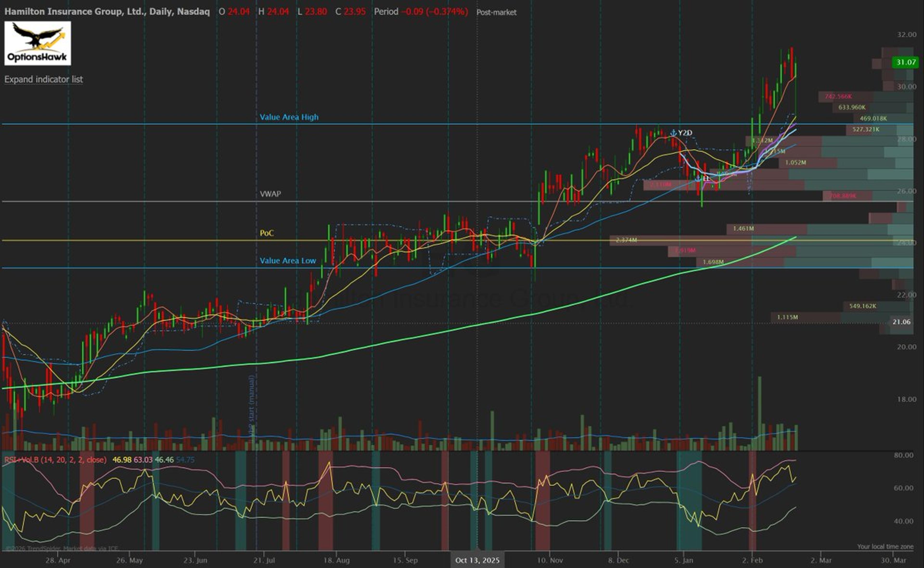The height and width of the screenshot is (568, 924).
Task: Select the VWAP line label
Action: coord(270,194)
